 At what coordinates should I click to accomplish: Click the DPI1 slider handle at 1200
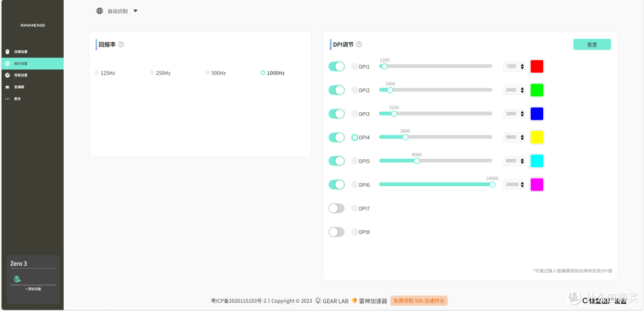point(385,66)
